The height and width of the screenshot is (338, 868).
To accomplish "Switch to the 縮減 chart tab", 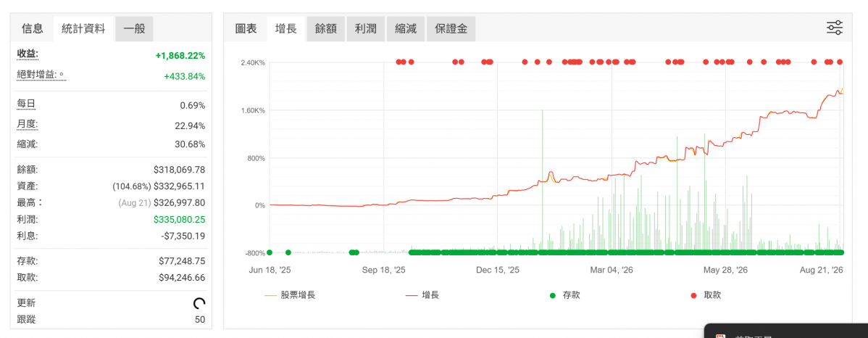I will tap(406, 29).
